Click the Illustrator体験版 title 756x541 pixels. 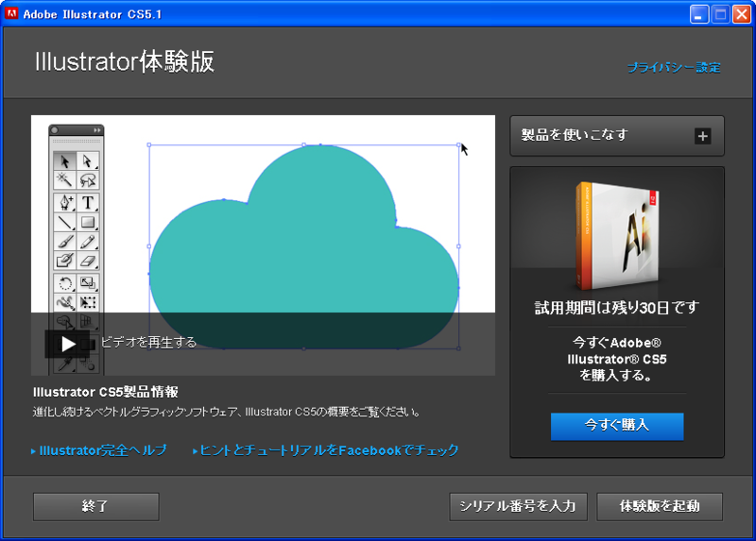pyautogui.click(x=125, y=61)
